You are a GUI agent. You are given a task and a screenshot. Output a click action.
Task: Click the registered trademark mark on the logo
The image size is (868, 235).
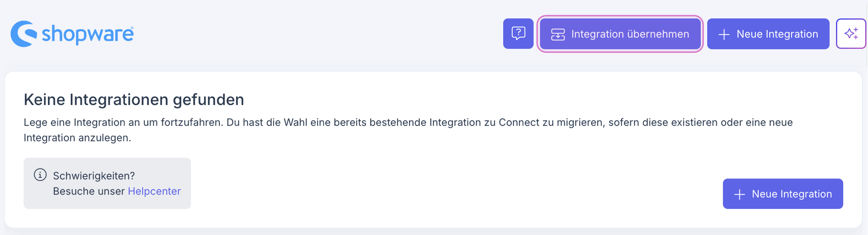tap(132, 28)
